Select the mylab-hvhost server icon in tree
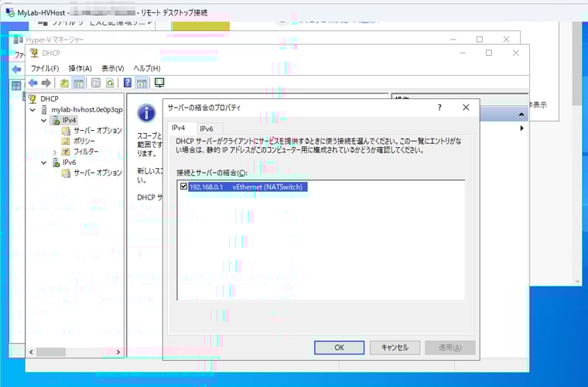This screenshot has height=387, width=588. pos(44,109)
